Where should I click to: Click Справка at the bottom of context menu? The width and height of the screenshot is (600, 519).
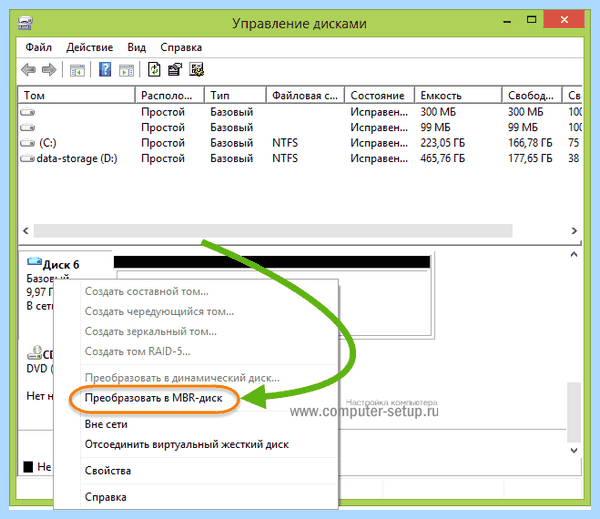point(106,497)
